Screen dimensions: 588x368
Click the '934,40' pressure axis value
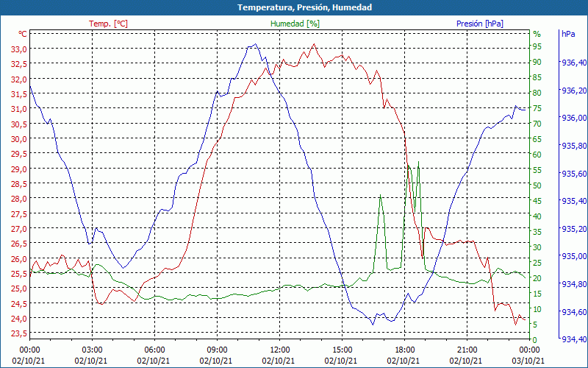point(574,339)
